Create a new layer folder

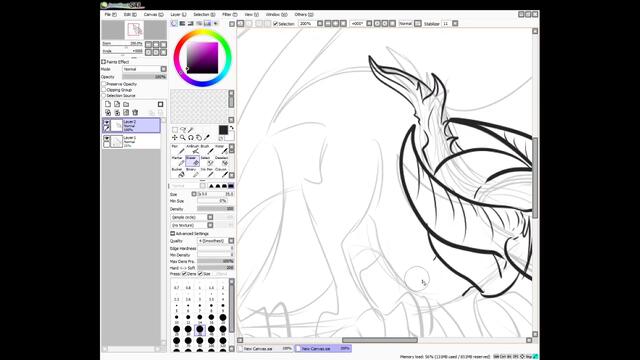click(126, 104)
